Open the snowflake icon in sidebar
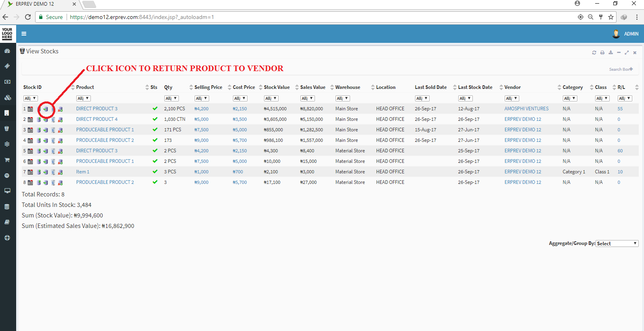Viewport: 644px width, 331px height. (7, 144)
